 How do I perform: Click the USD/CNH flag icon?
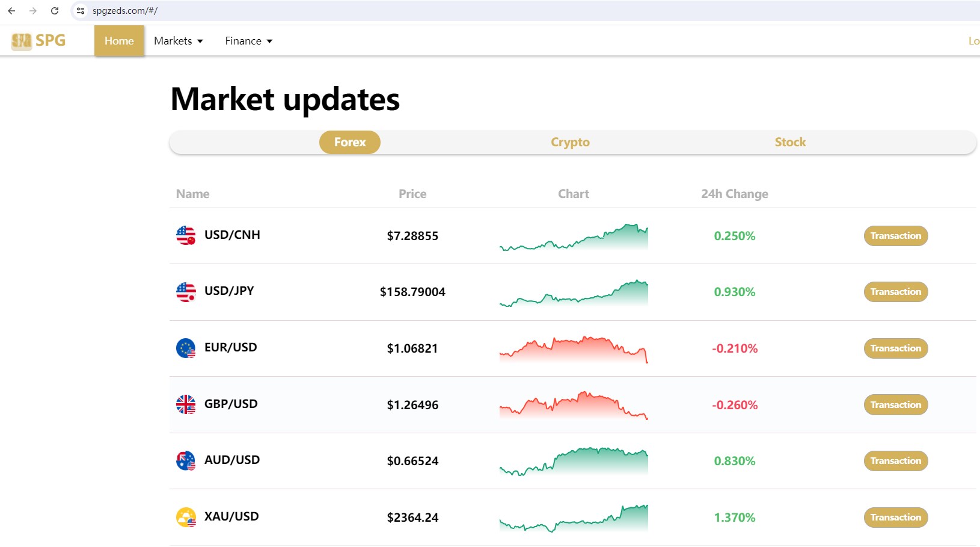click(186, 235)
